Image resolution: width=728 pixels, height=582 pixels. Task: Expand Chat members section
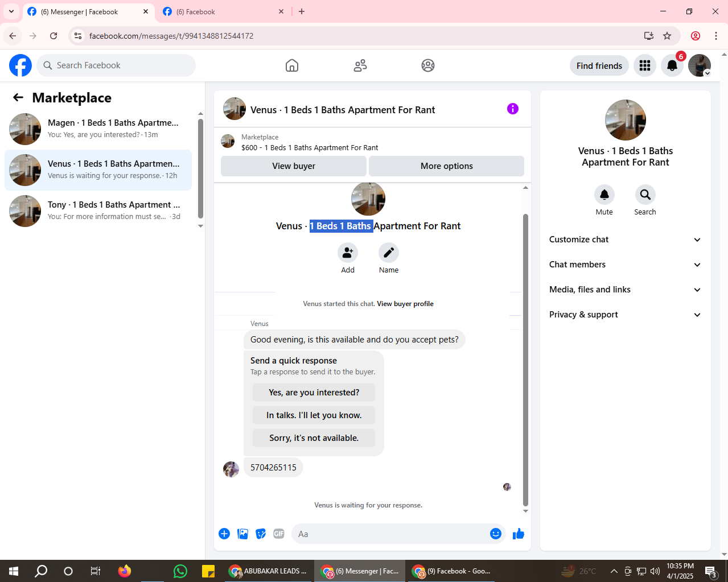[626, 265]
